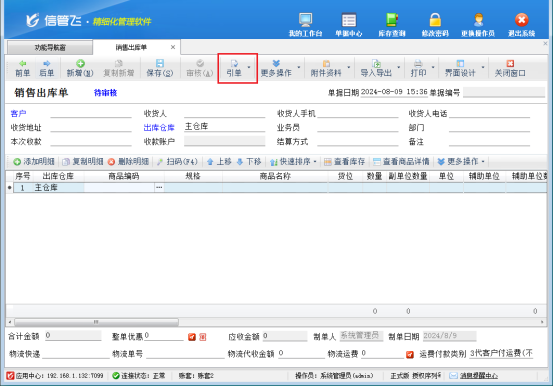
Task: Click 保存 disk icon in toolbar
Action: 160,68
